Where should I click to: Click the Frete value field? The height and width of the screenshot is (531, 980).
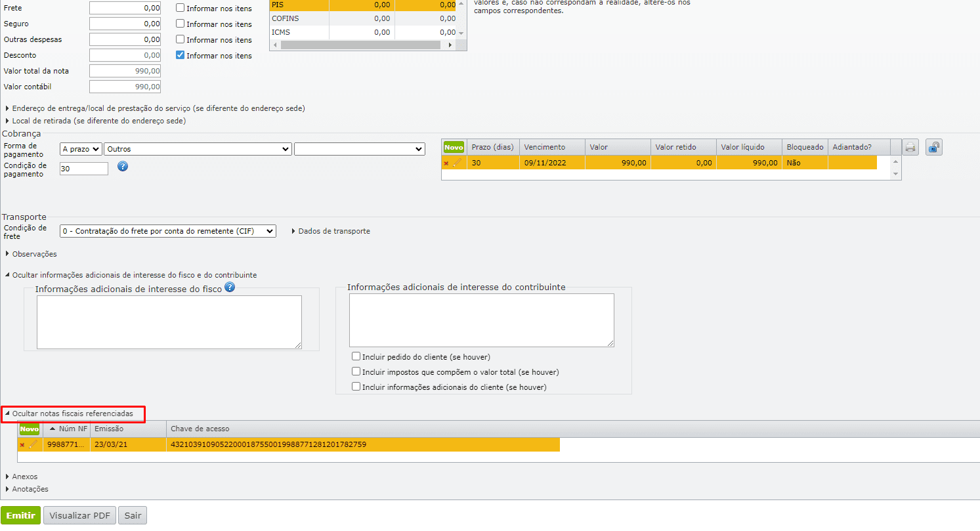pyautogui.click(x=125, y=8)
